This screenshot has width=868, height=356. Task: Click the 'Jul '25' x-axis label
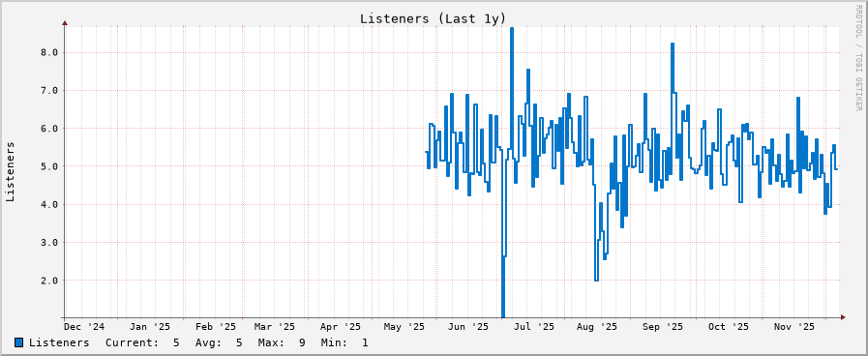click(x=533, y=327)
